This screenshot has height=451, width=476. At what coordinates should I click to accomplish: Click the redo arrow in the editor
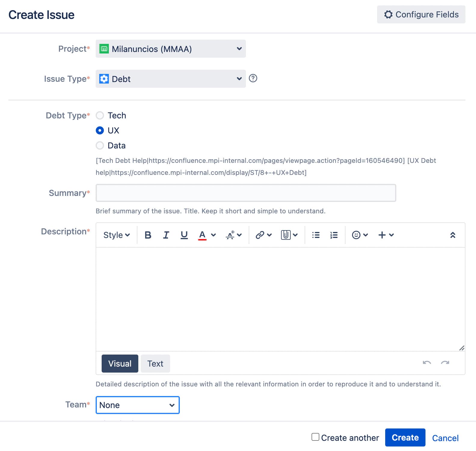point(445,363)
